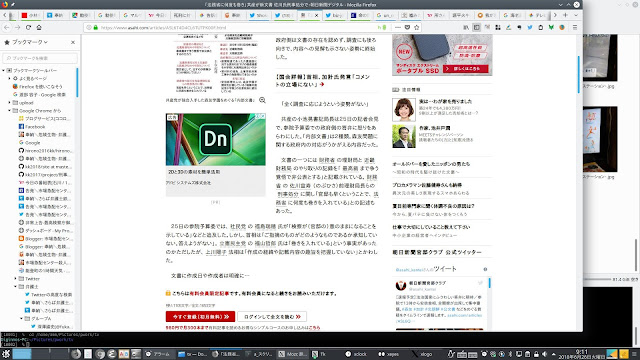Expand the Twitter bookmark folder
Screen dimensions: 640x360
[x=16, y=279]
